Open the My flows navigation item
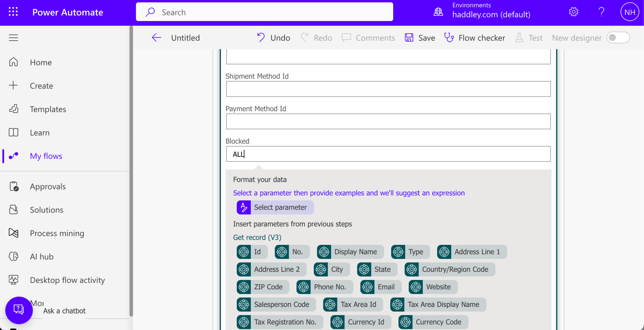The image size is (644, 330). pos(46,156)
